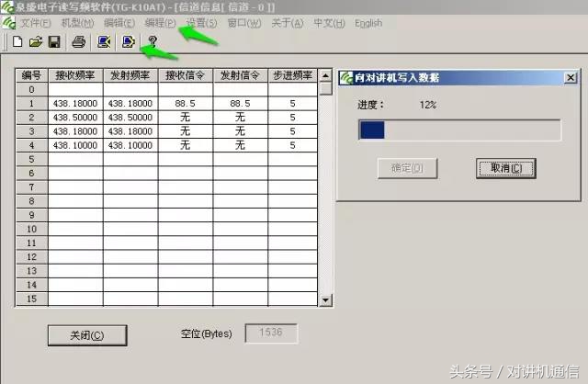Select channel row number 15
Viewport: 588px width, 384px height.
31,299
